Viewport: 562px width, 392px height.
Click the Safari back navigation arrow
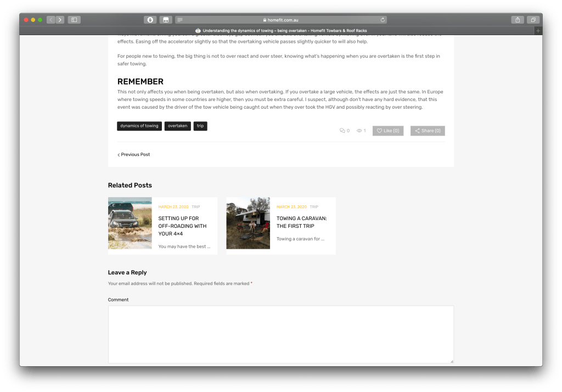(51, 20)
